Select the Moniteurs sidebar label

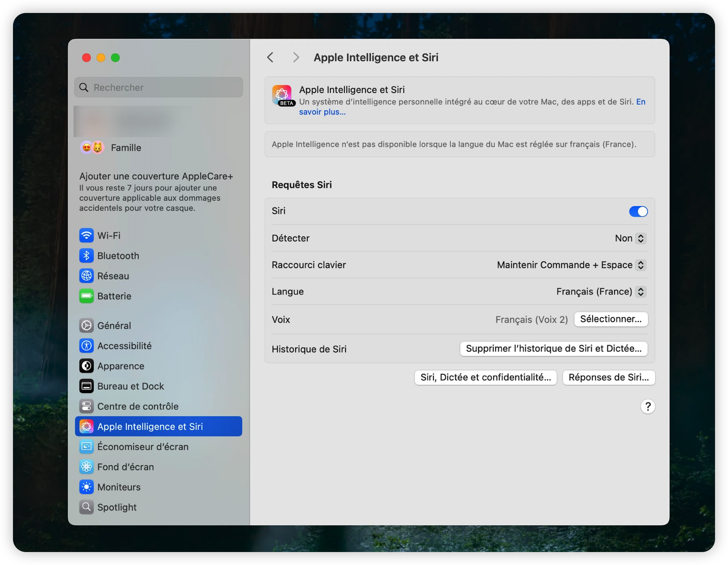tap(119, 487)
